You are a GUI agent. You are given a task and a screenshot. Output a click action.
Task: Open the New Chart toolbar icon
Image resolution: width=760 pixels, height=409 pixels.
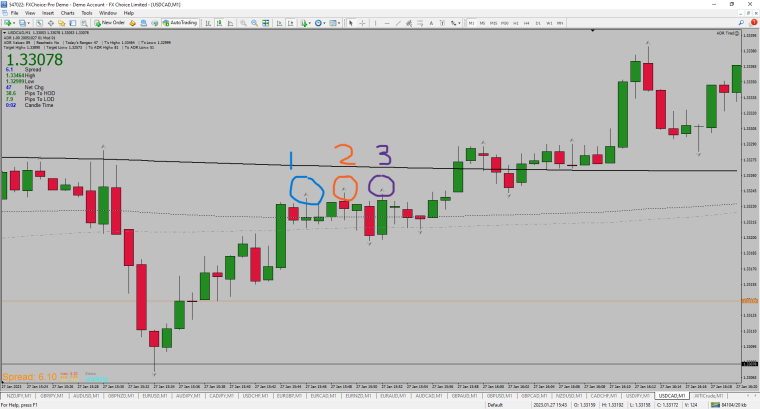[x=8, y=23]
